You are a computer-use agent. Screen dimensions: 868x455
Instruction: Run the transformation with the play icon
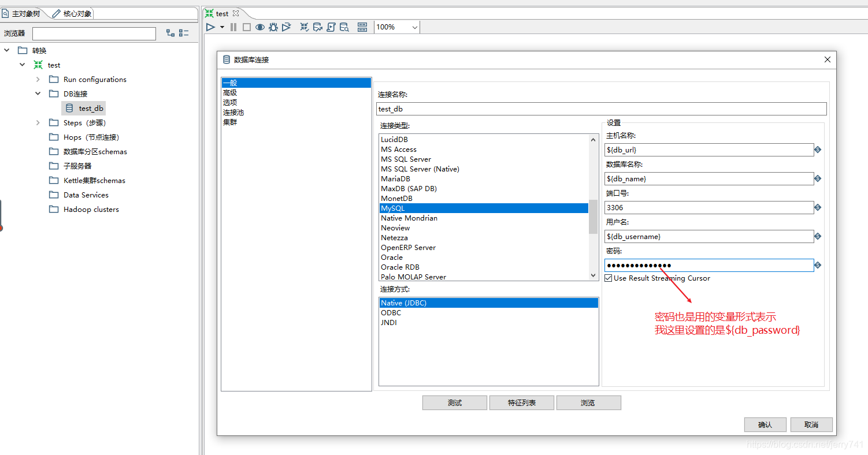coord(210,27)
